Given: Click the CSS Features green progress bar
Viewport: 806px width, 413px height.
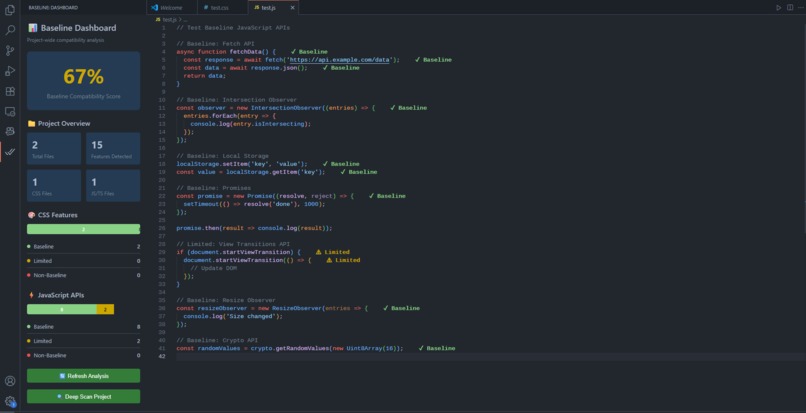Looking at the screenshot, I should pyautogui.click(x=83, y=229).
